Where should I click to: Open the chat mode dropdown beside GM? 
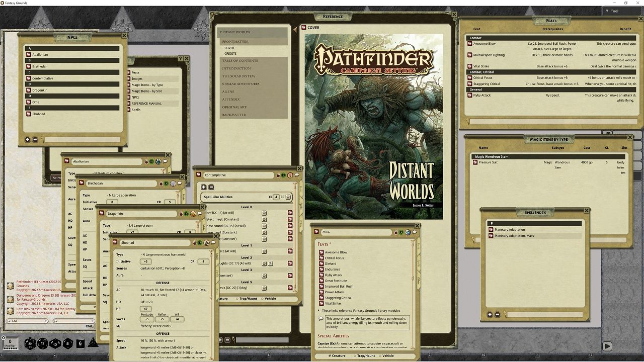click(x=73, y=321)
